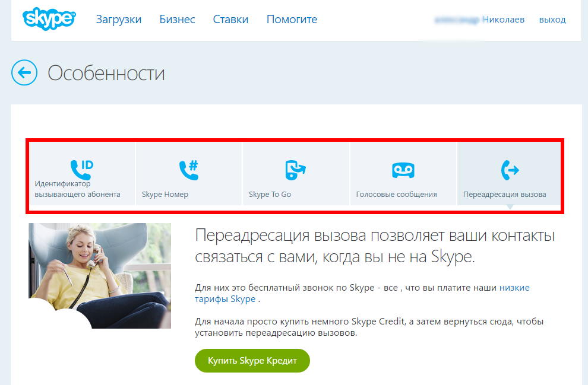Switch to Идентификатор вызывающего абонента tab label
588x385 pixels.
[x=77, y=189]
